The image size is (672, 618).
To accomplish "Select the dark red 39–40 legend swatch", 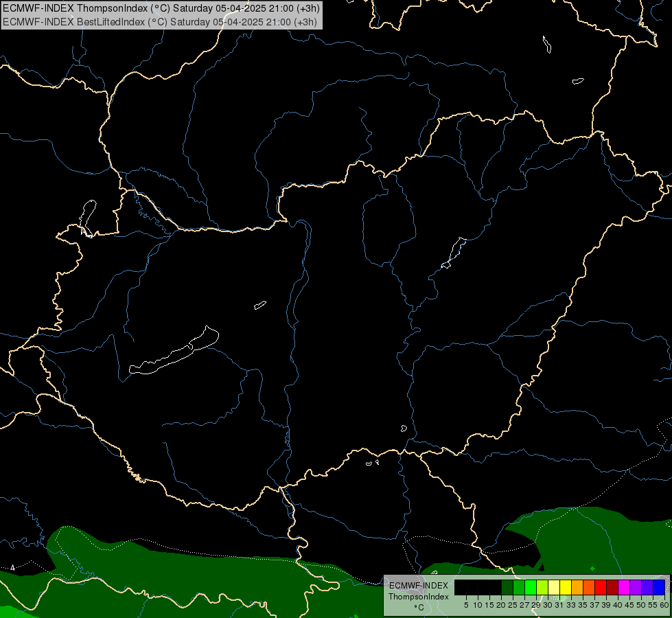I will [x=612, y=587].
